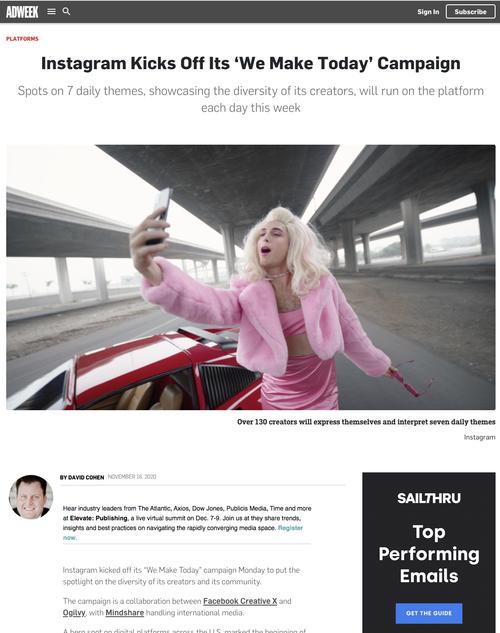500x633 pixels.
Task: Open the Ogilvy link
Action: pos(74,613)
